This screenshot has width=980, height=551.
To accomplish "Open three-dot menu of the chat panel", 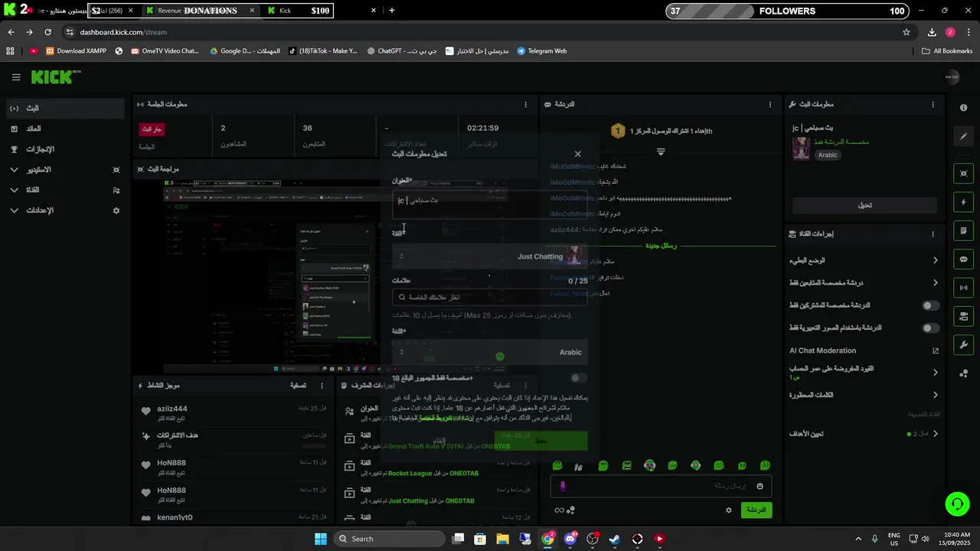I will point(770,104).
